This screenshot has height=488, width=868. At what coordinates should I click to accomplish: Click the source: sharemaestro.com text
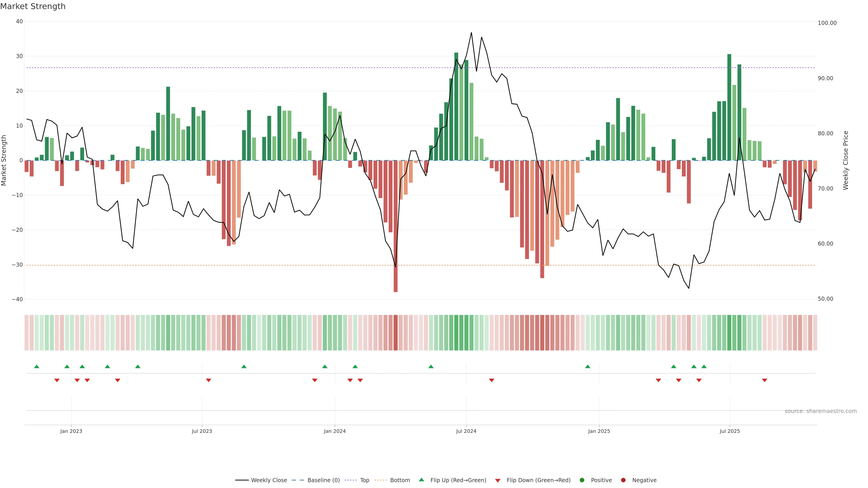[x=821, y=411]
